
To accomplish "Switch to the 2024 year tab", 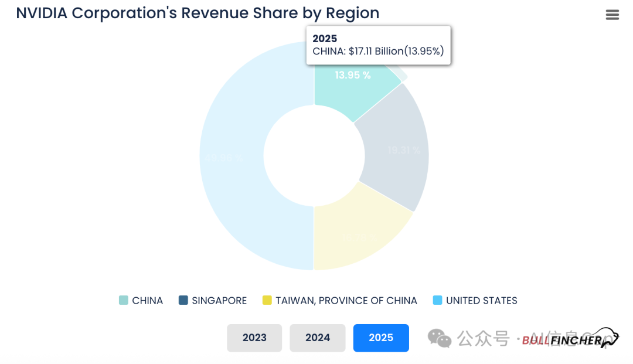I will coord(318,338).
